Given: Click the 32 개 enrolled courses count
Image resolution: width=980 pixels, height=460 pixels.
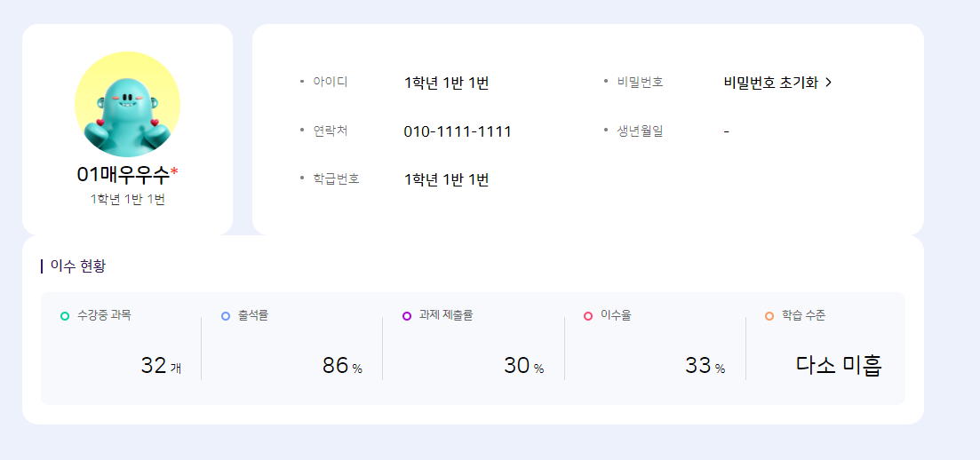Looking at the screenshot, I should click(161, 365).
